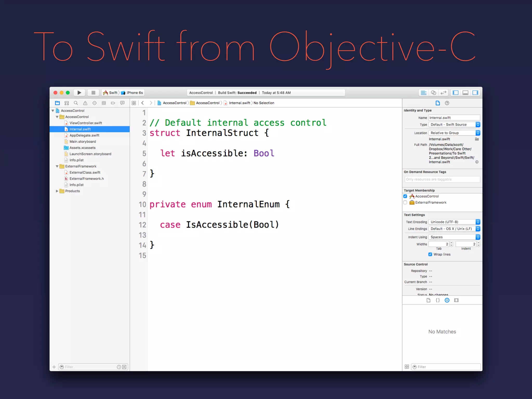The height and width of the screenshot is (399, 532).
Task: Show the Quick Help inspector icon
Action: coord(447,103)
